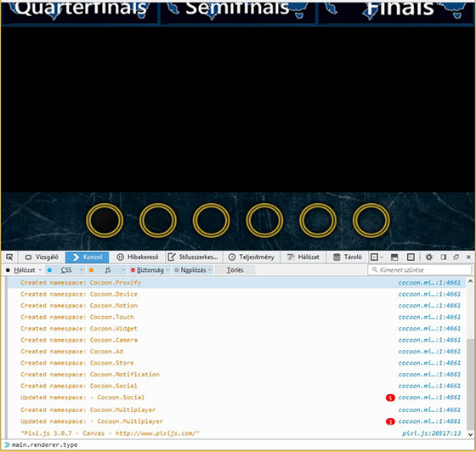Expand the Biztonság filter dropdown arrow
476x452 pixels.
tap(167, 269)
